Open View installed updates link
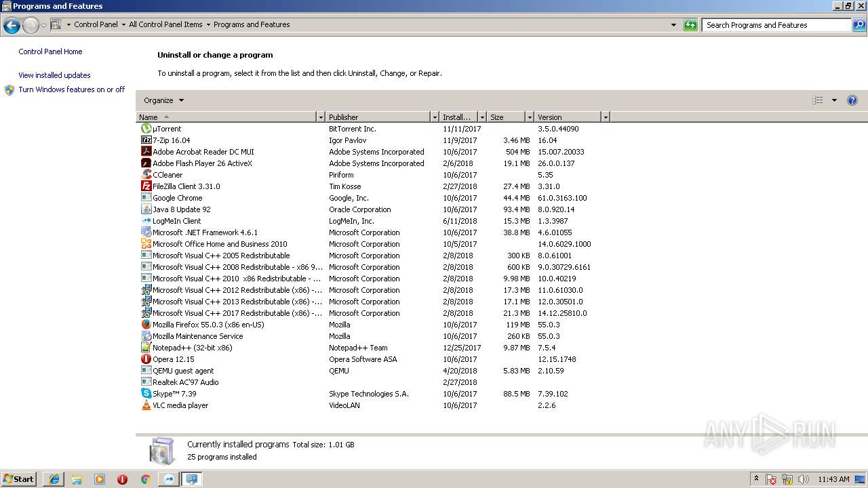Image resolution: width=868 pixels, height=488 pixels. click(x=54, y=75)
